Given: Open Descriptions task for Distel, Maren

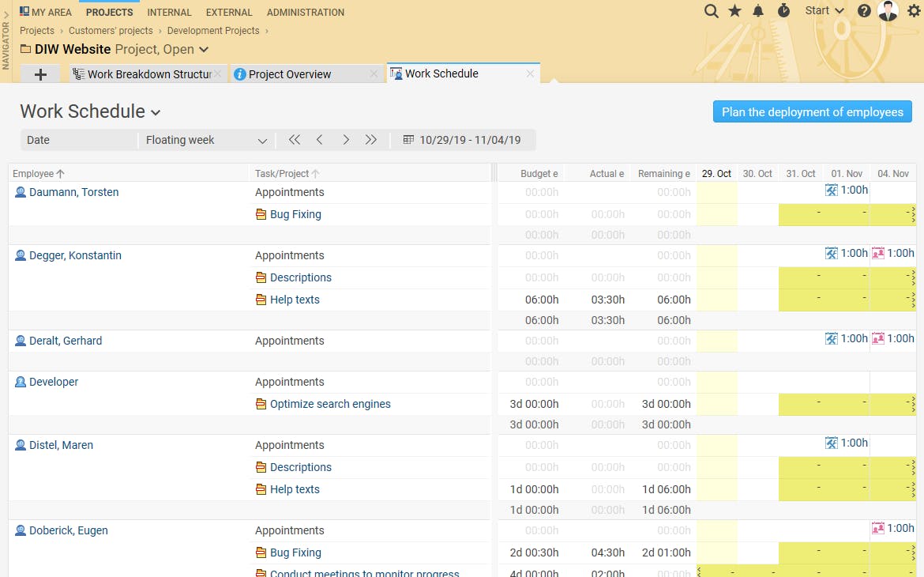Looking at the screenshot, I should pyautogui.click(x=301, y=467).
